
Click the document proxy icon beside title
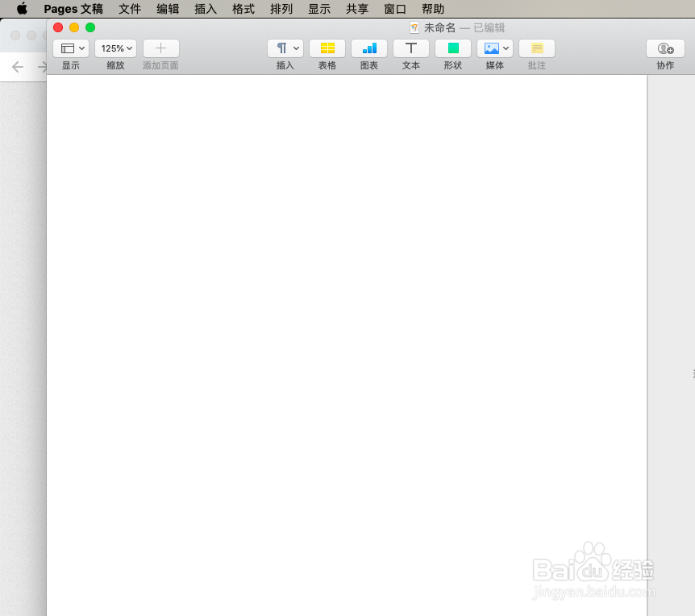coord(414,28)
